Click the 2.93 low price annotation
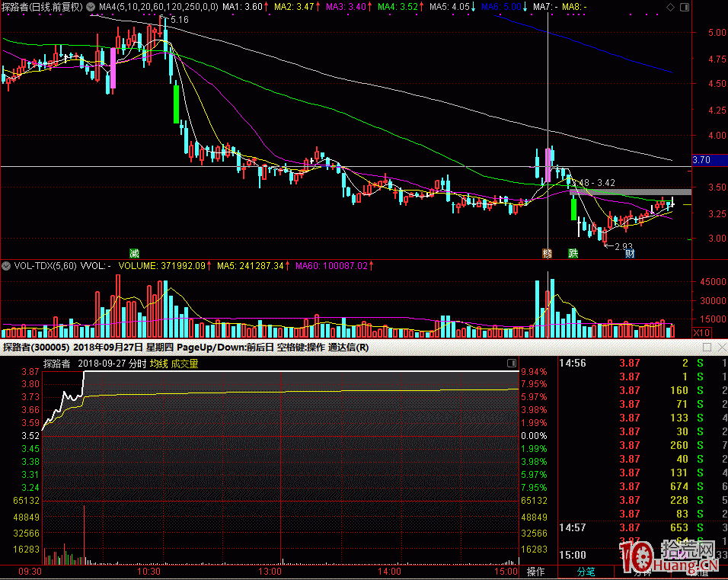 tap(624, 246)
